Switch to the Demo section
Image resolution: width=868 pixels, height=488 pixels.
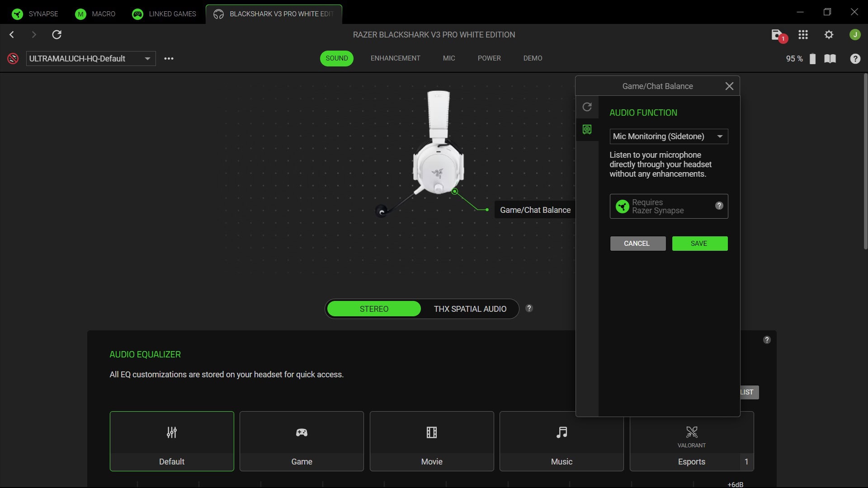(x=533, y=58)
